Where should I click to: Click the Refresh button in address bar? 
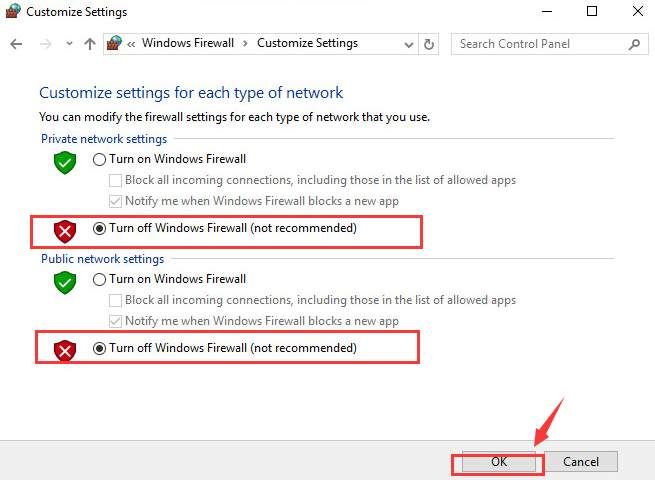(429, 44)
